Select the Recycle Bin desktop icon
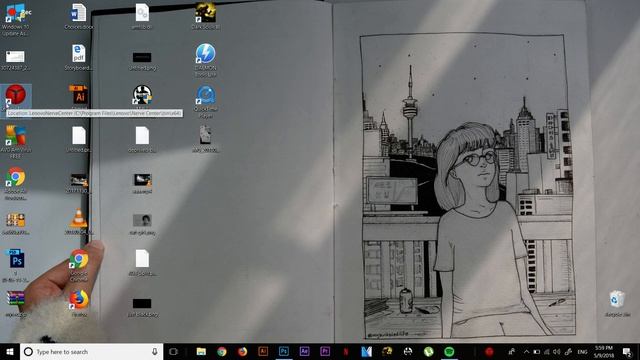This screenshot has height=360, width=640. [x=617, y=304]
